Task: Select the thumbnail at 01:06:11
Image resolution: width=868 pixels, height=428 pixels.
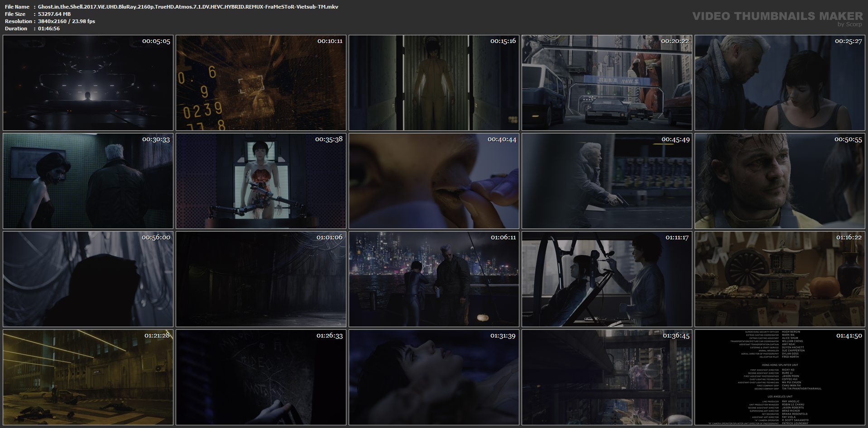Action: (x=434, y=279)
